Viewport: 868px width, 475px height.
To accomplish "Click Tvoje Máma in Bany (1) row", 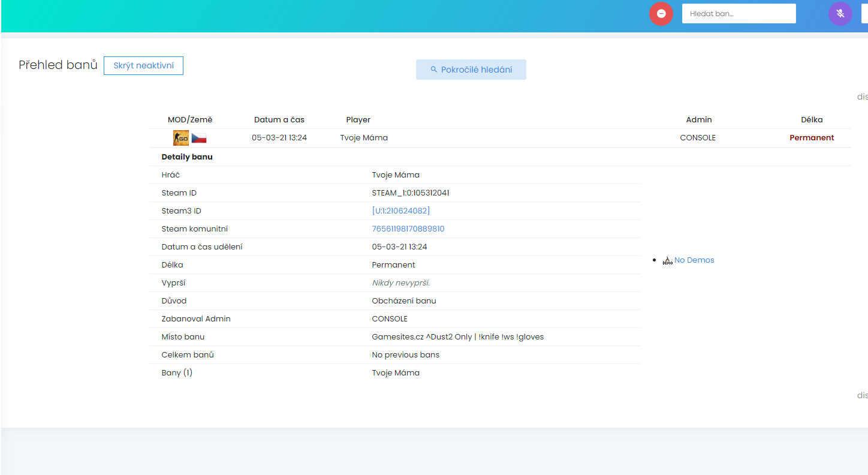I will (396, 373).
